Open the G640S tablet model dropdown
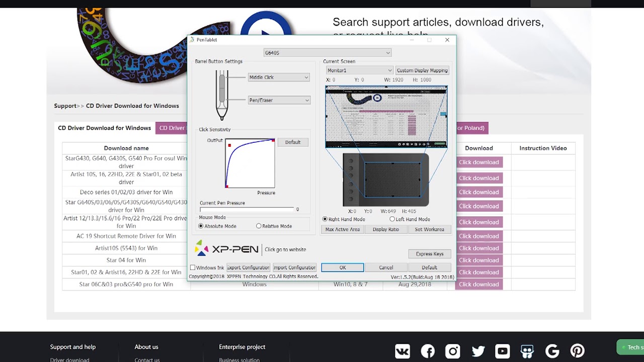This screenshot has width=644, height=362. click(327, 53)
